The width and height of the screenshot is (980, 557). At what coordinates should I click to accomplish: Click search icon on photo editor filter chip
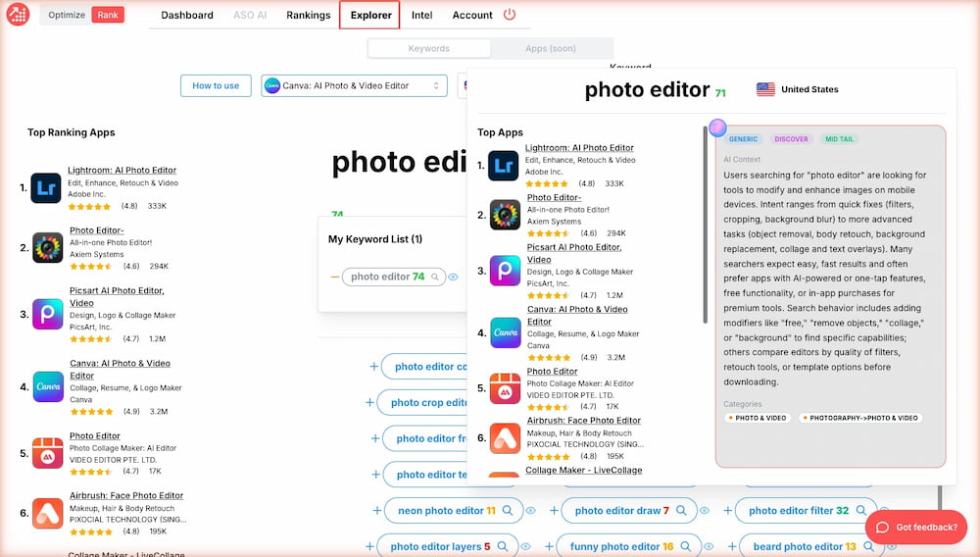pyautogui.click(x=861, y=511)
